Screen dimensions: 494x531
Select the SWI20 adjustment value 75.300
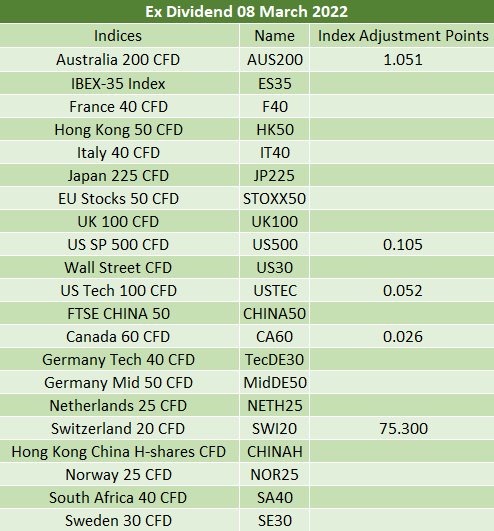(403, 428)
